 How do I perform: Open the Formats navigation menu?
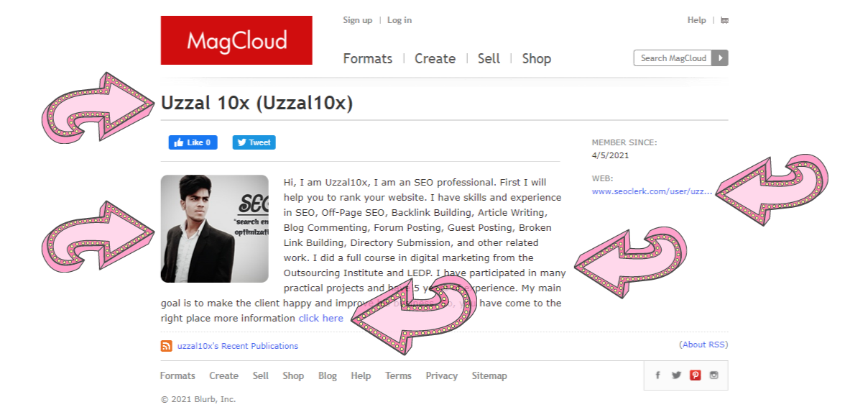[367, 58]
